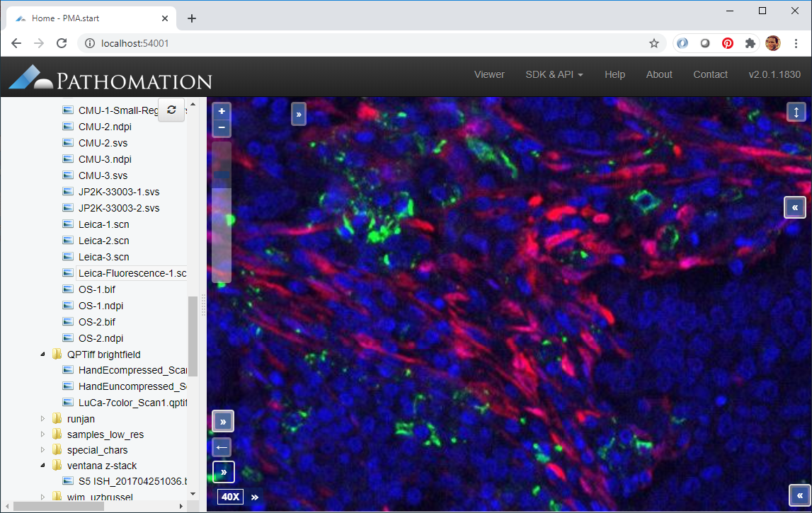The height and width of the screenshot is (513, 812).
Task: Expand the samples_low_res folder
Action: [45, 434]
